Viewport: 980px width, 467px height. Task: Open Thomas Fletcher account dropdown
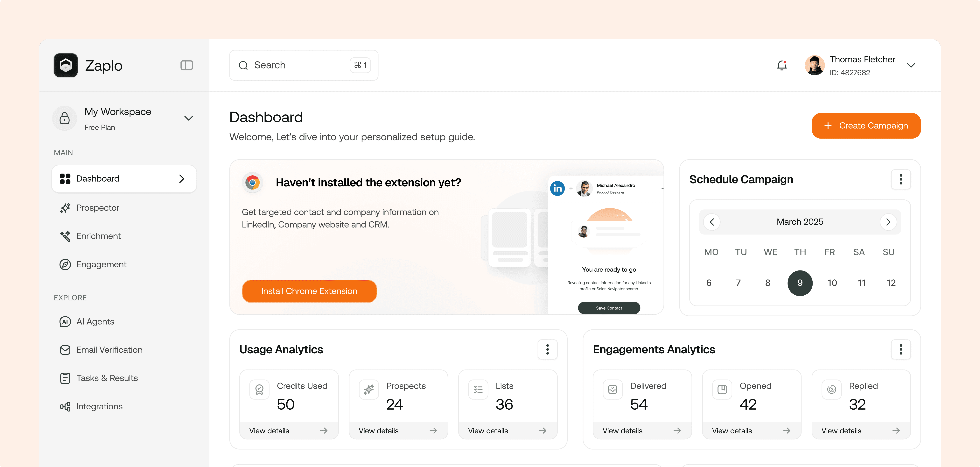(911, 65)
